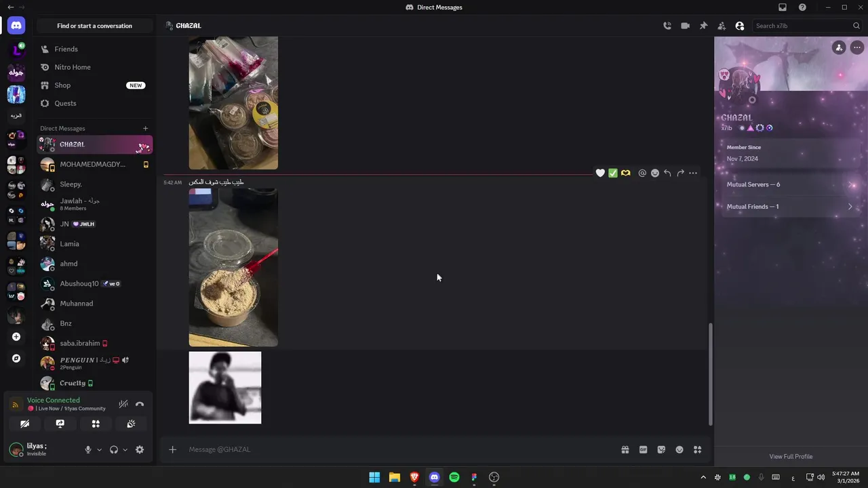Expand Mutual Servers — 6
Image resolution: width=868 pixels, height=488 pixels.
[790, 184]
